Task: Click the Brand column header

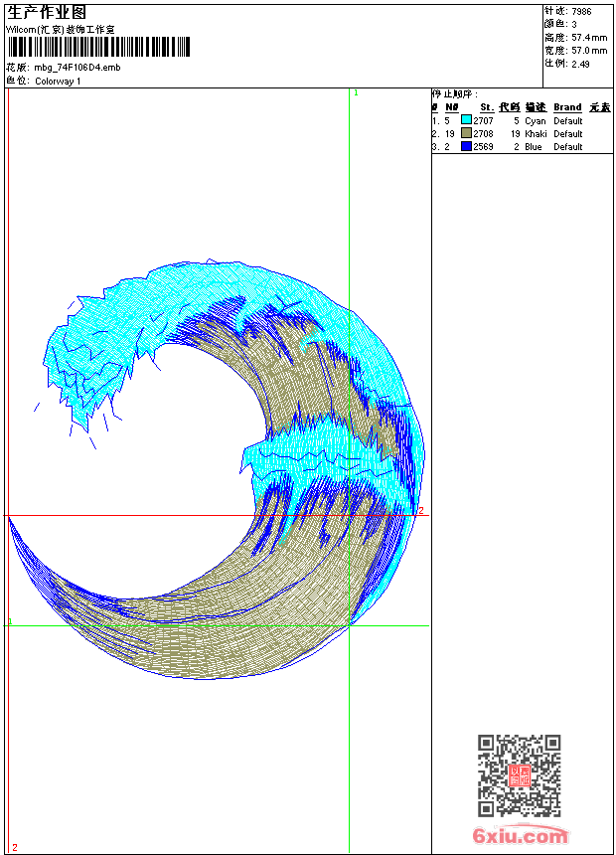Action: coord(567,107)
